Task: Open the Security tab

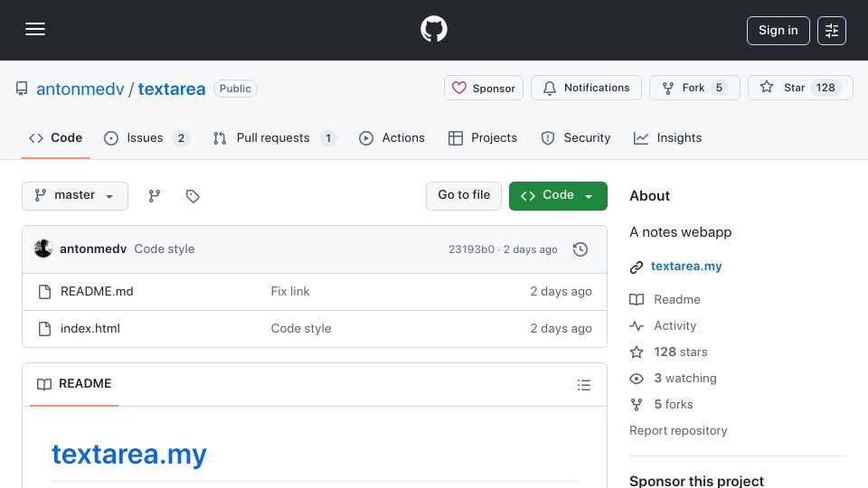Action: coord(576,137)
